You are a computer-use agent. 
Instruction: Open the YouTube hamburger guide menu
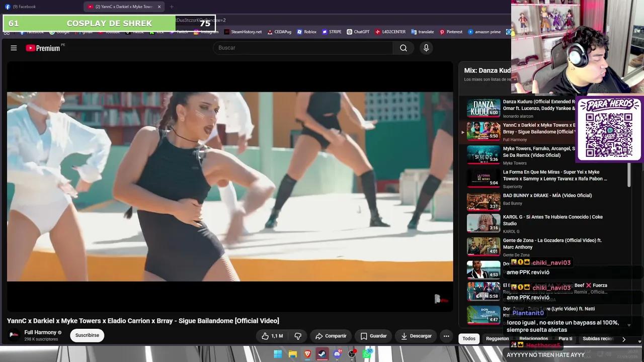[x=14, y=48]
